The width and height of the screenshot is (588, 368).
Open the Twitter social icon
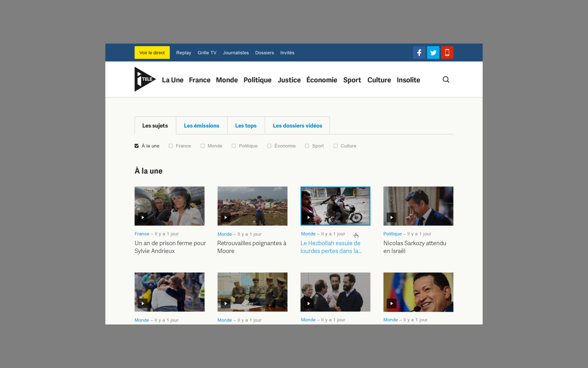tap(433, 52)
